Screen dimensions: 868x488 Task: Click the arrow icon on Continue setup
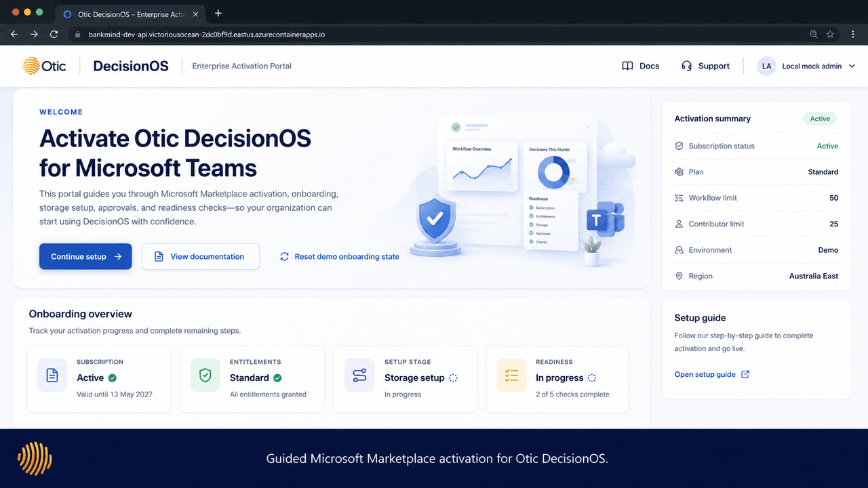(118, 257)
